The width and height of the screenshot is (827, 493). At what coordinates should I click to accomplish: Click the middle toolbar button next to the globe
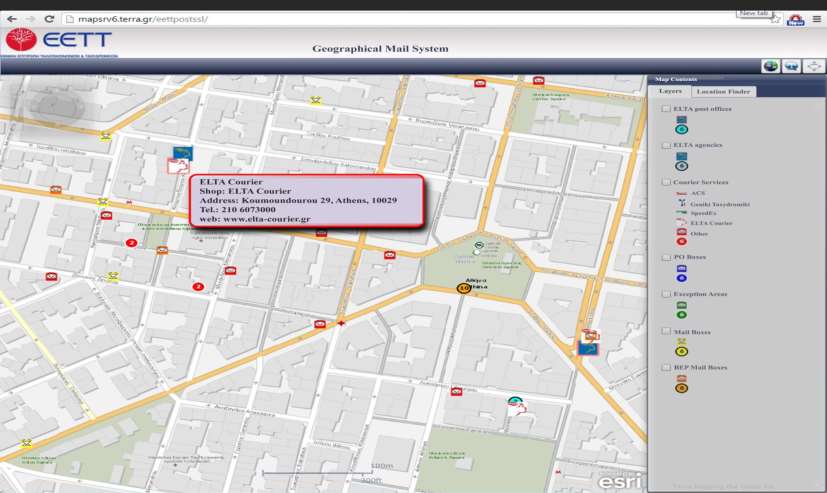[791, 66]
